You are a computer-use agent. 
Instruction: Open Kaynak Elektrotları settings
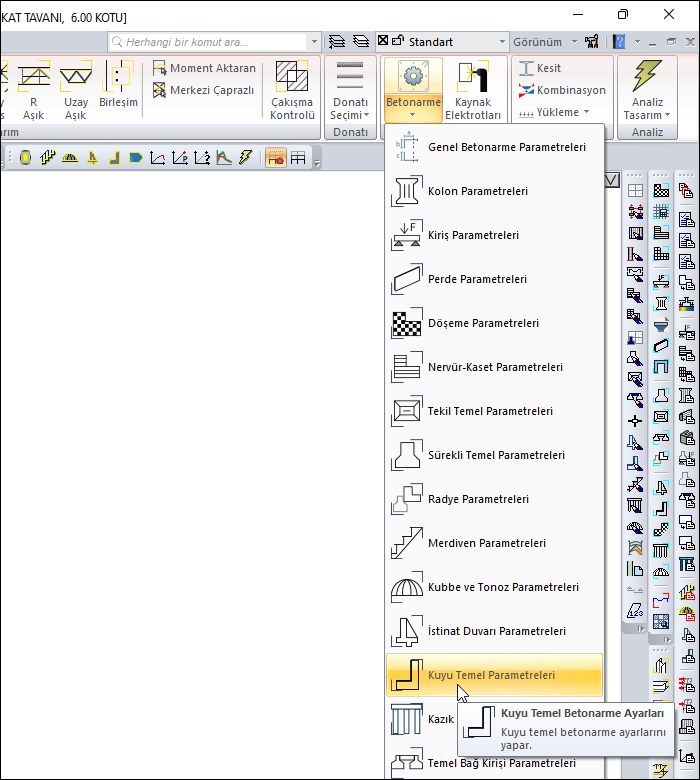click(x=473, y=91)
